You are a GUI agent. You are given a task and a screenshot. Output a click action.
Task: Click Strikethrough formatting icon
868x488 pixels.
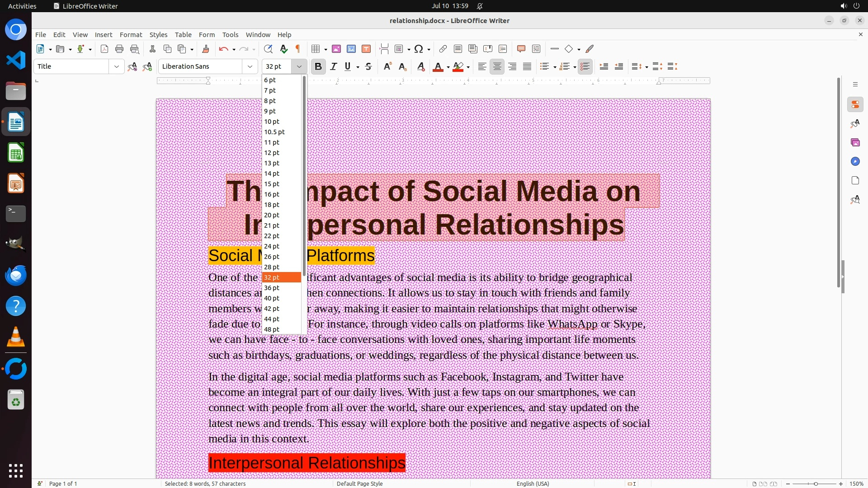tap(368, 67)
